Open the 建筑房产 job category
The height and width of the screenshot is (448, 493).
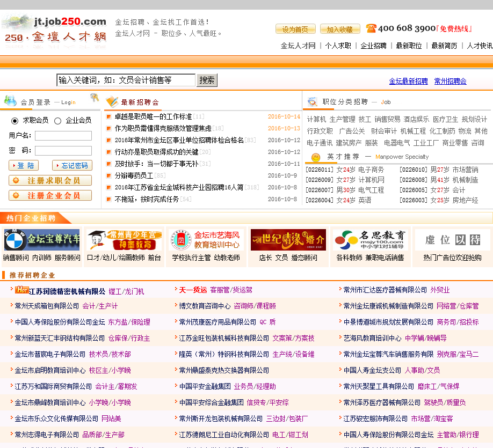click(x=349, y=143)
